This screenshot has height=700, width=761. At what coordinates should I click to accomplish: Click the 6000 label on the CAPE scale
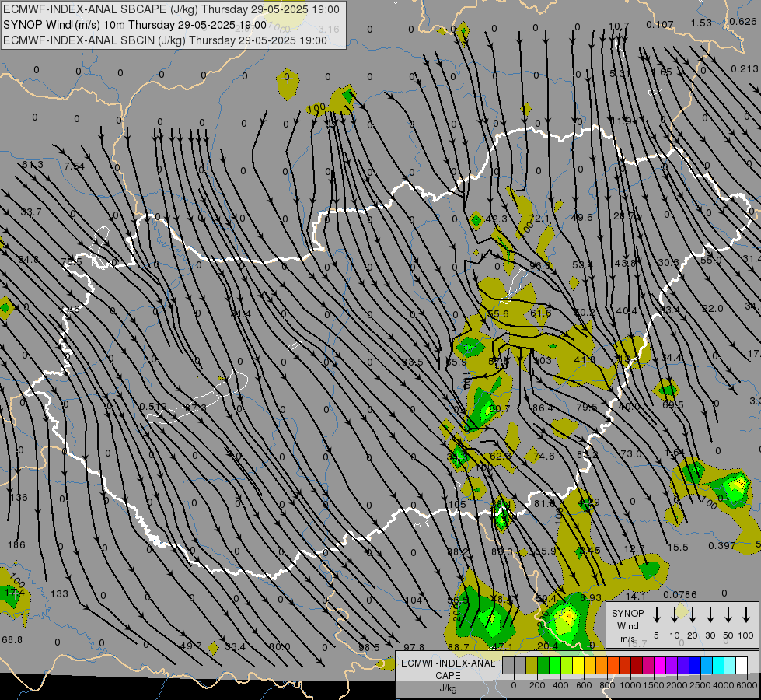click(748, 685)
